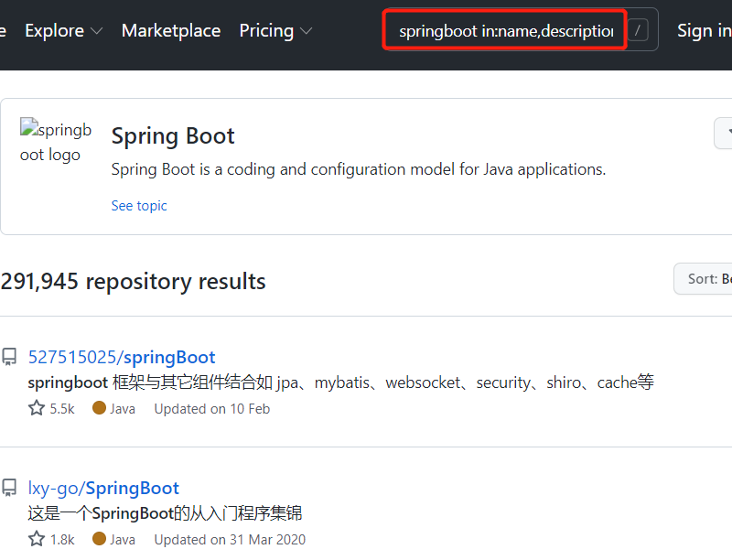732x560 pixels.
Task: Click the 1.8k stars star icon
Action: pos(37,539)
